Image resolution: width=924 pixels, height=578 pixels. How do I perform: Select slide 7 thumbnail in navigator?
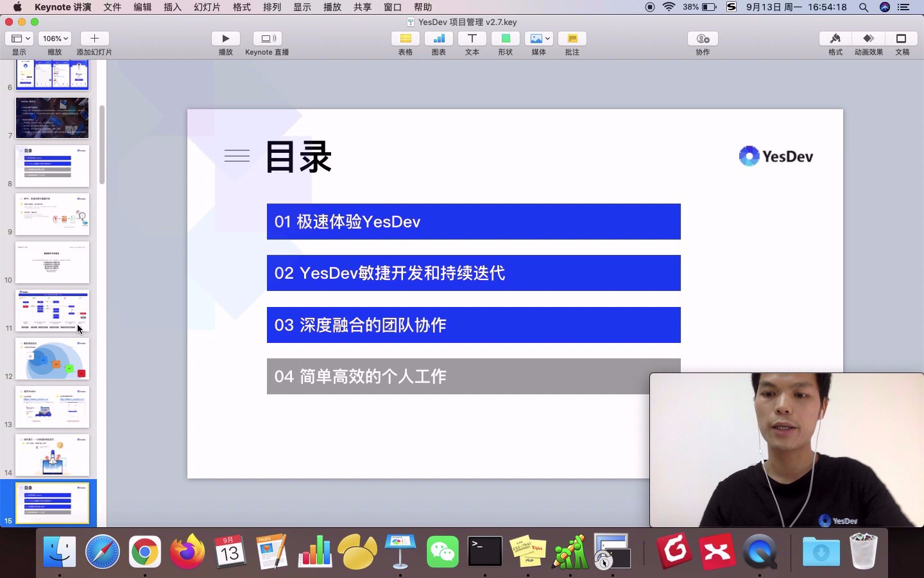click(x=53, y=118)
